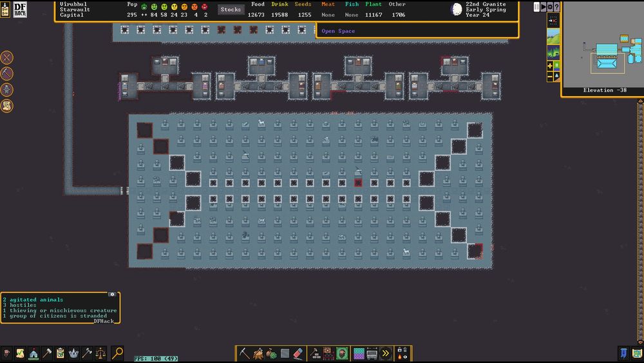
Task: Click the red miserable mood face
Action: pos(205,6)
